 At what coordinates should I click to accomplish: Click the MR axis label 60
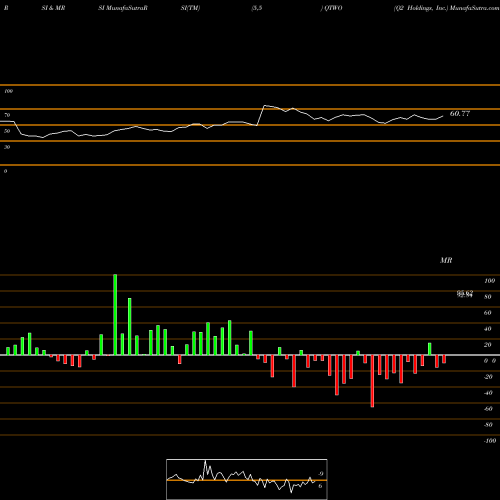coord(488,313)
